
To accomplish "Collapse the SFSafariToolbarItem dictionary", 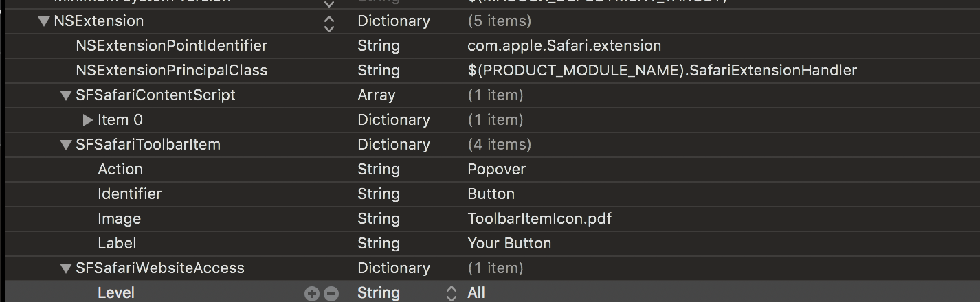I will point(66,145).
